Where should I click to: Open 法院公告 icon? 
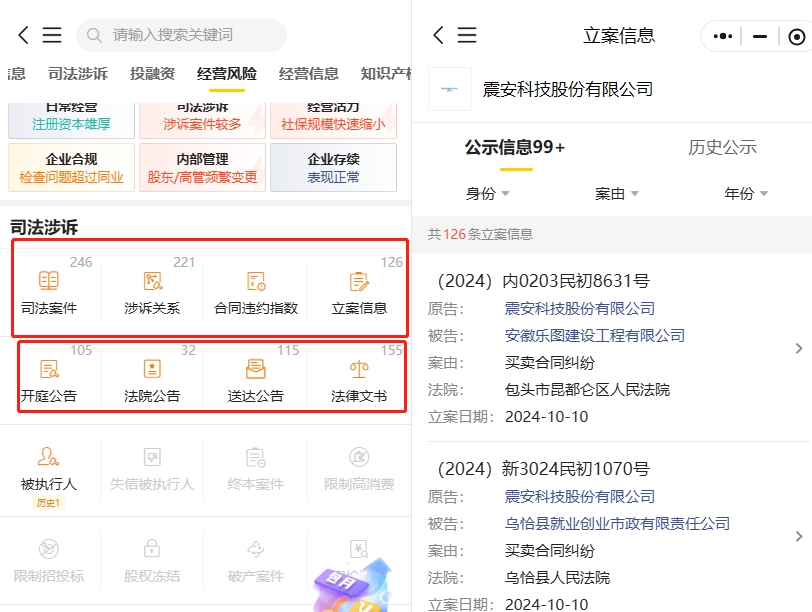point(152,369)
